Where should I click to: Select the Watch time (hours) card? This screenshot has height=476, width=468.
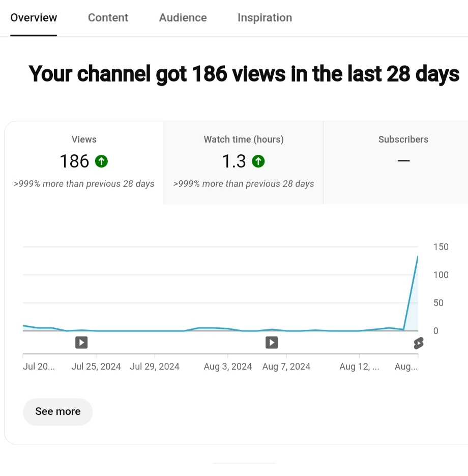(244, 162)
